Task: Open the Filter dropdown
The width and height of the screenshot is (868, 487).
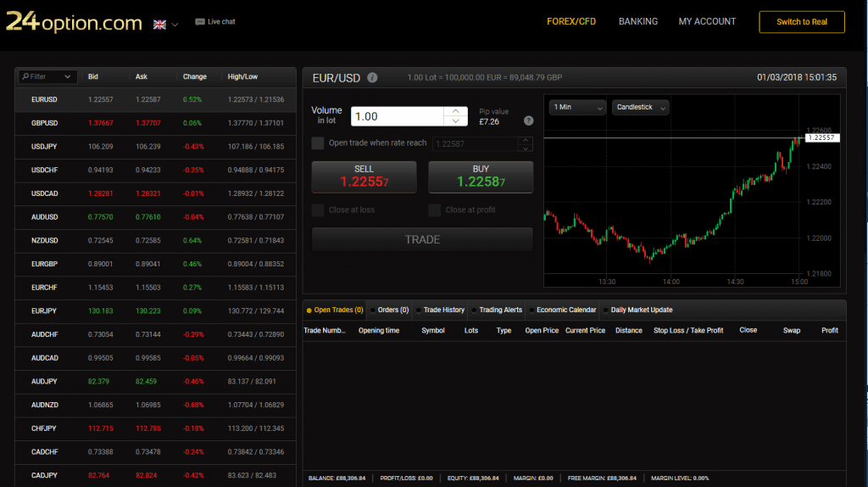Action: (47, 76)
